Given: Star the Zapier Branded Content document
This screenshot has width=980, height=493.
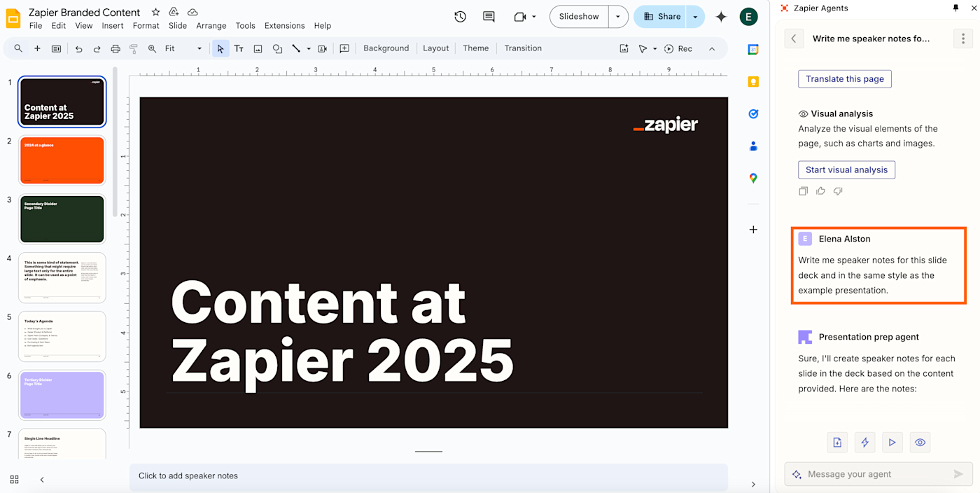Looking at the screenshot, I should 155,13.
